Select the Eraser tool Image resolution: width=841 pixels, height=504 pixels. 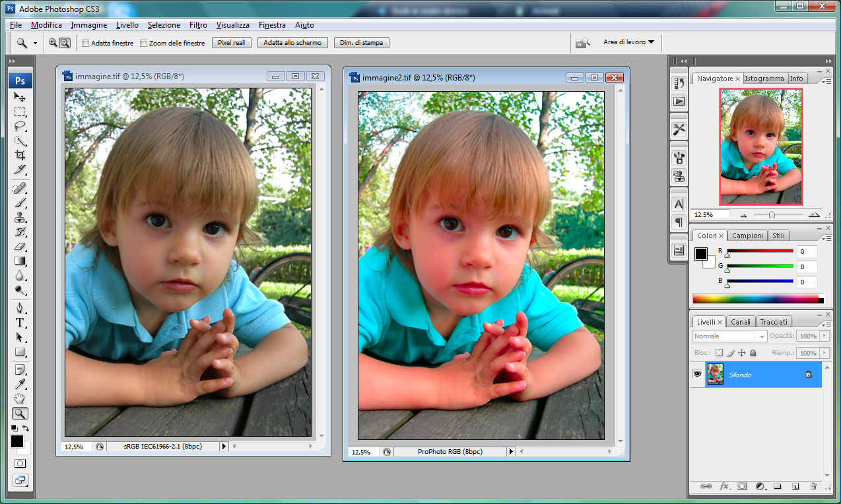click(20, 246)
